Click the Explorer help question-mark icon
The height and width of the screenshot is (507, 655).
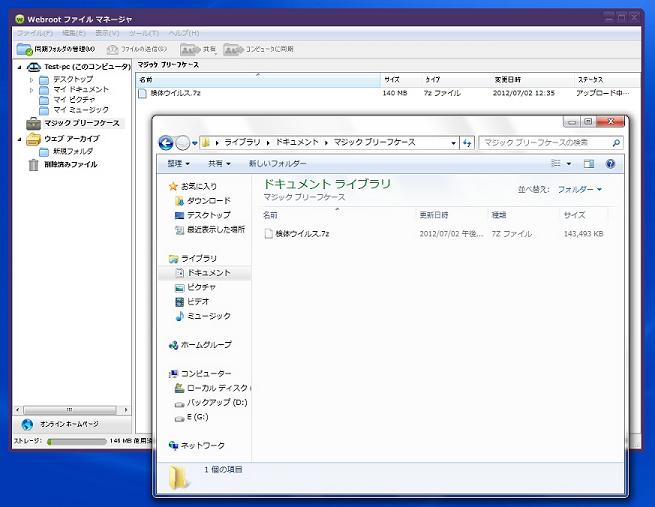610,164
